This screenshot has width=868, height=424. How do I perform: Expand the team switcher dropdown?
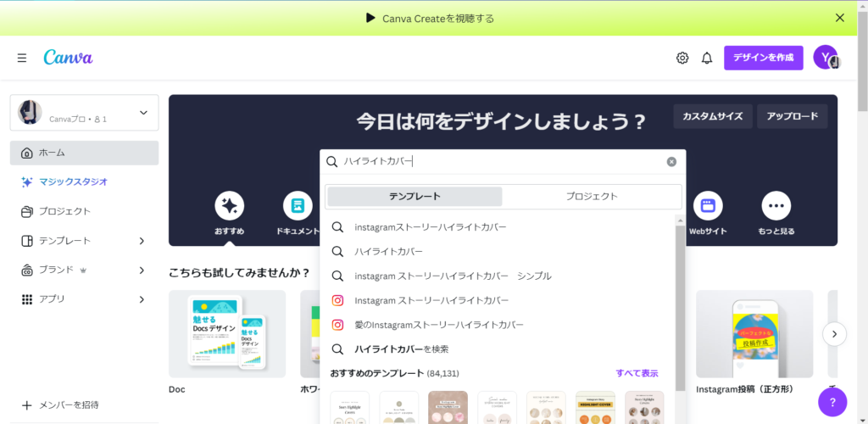(x=143, y=113)
